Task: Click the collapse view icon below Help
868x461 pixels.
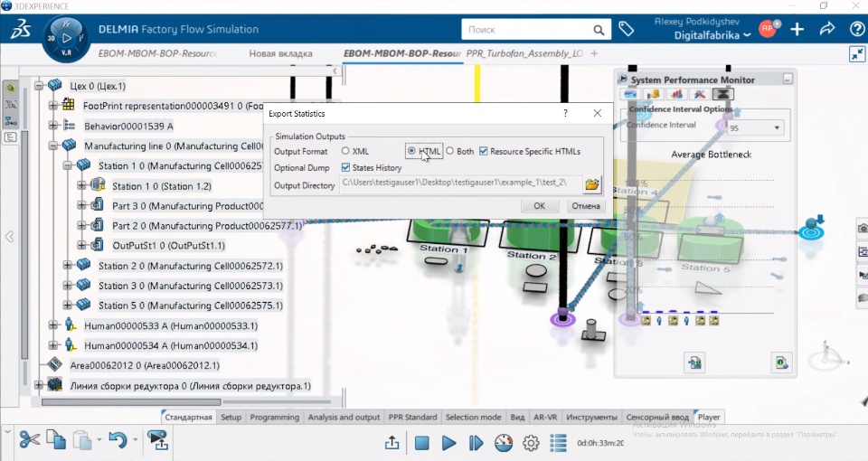Action: click(857, 53)
